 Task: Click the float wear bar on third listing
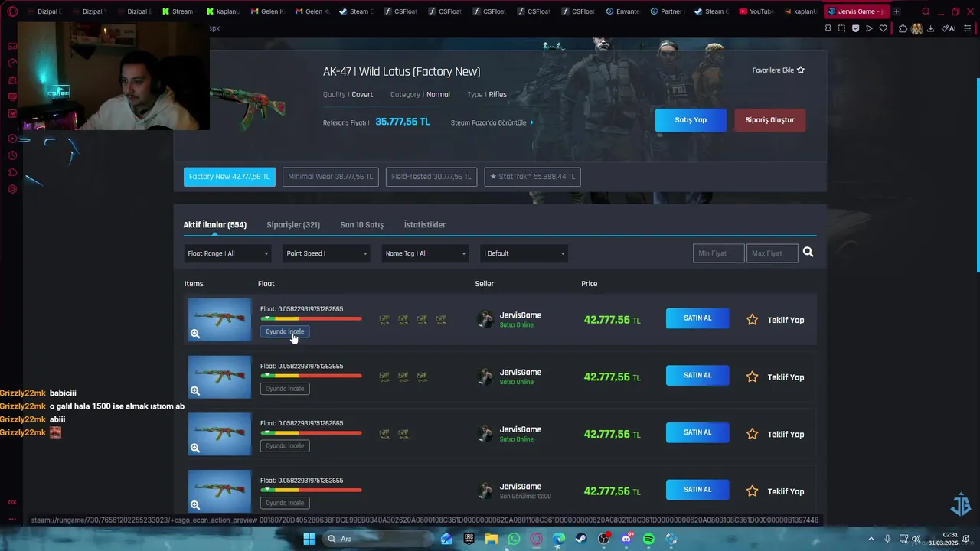coord(311,433)
